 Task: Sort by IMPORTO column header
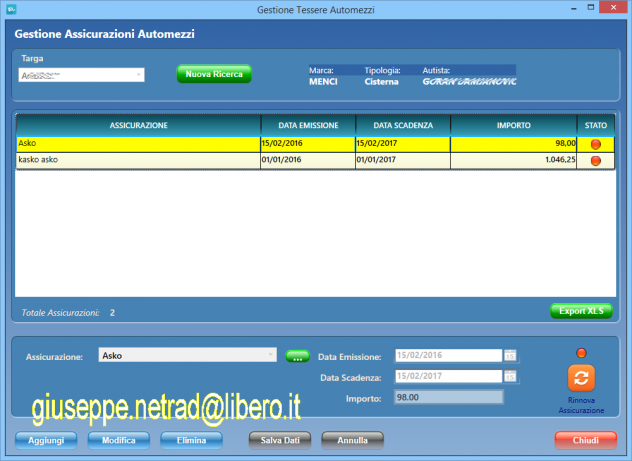514,125
